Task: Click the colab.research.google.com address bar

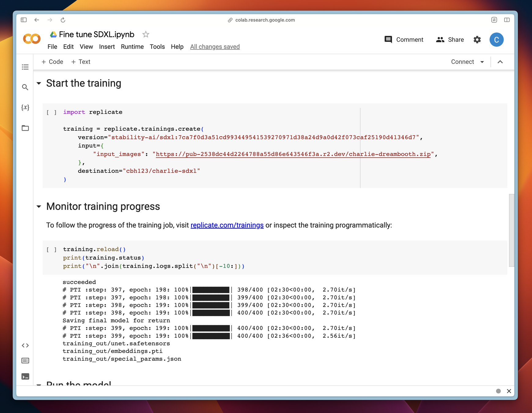Action: click(x=265, y=20)
